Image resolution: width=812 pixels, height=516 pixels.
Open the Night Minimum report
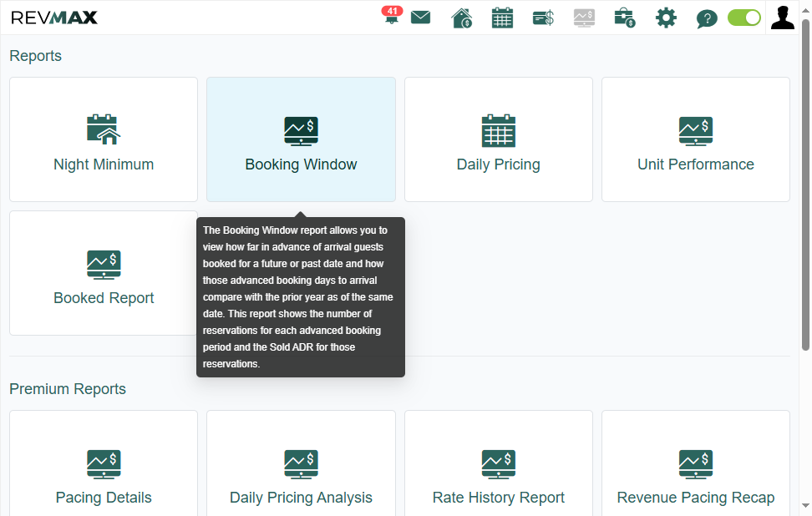click(x=104, y=139)
